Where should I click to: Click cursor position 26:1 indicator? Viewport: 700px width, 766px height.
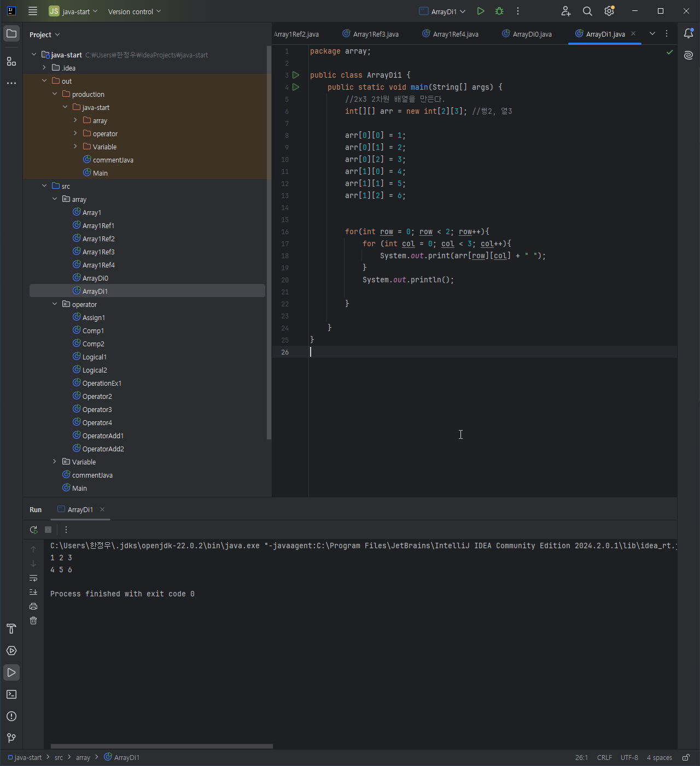pyautogui.click(x=581, y=758)
